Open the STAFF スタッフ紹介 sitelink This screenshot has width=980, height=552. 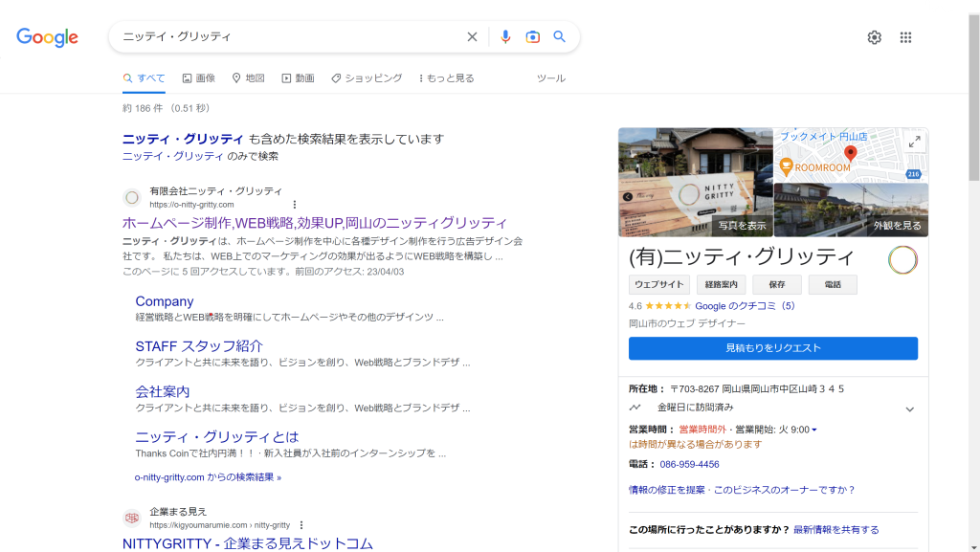pos(199,346)
